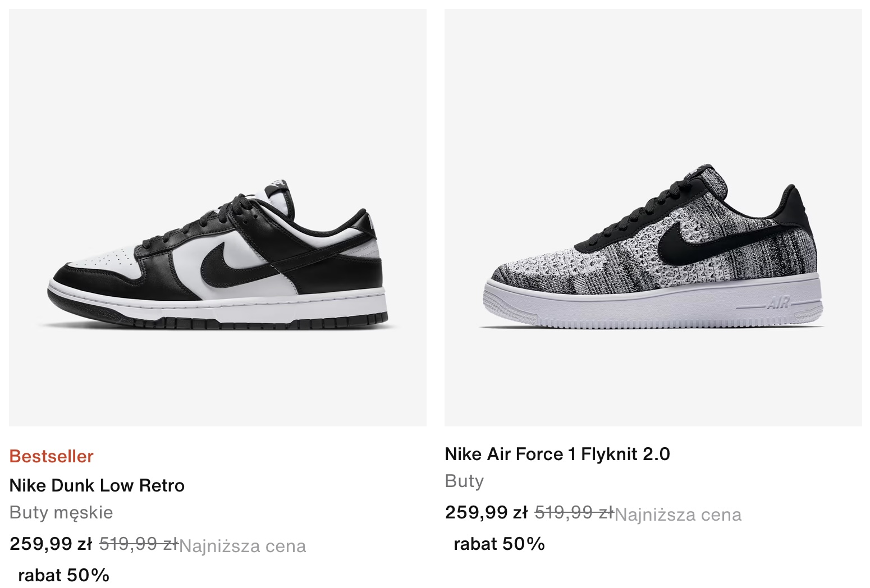Click the red Bestseller label
This screenshot has width=870, height=588.
[x=52, y=456]
